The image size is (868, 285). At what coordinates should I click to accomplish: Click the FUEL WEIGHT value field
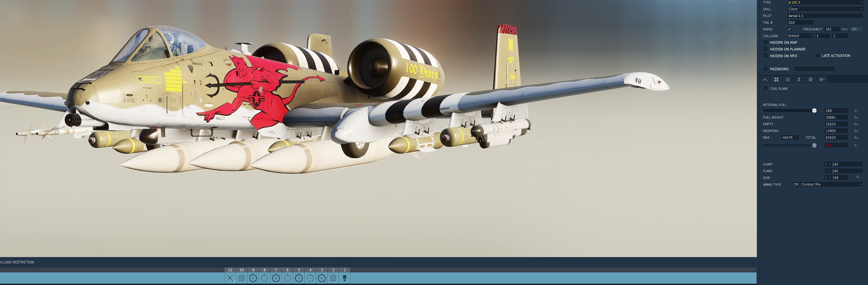(x=836, y=117)
